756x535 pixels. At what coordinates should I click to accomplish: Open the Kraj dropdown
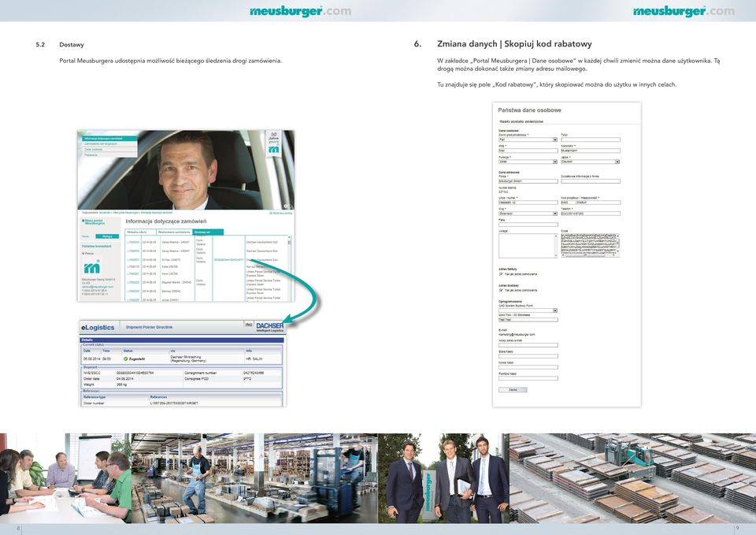tap(528, 214)
